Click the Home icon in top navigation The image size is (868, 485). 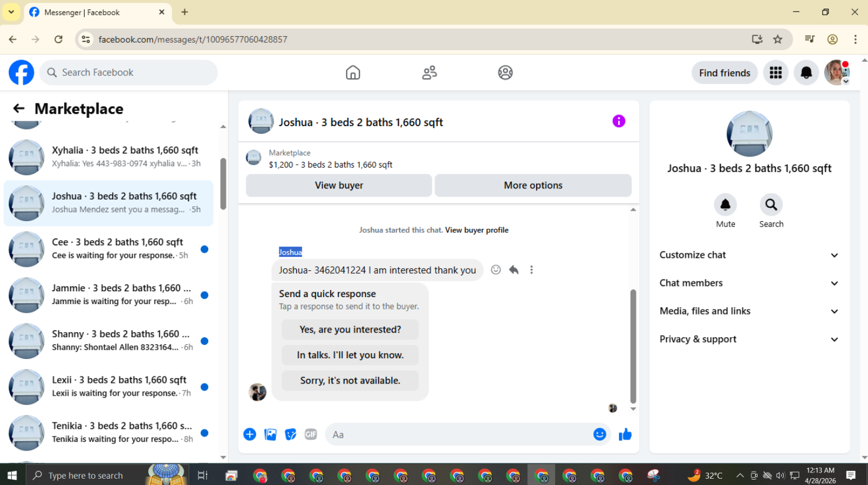(353, 72)
